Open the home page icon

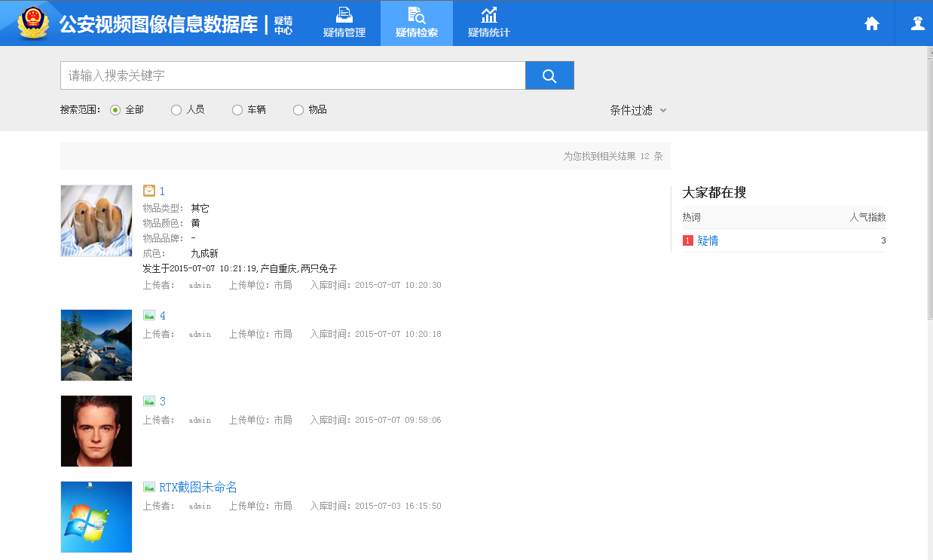pyautogui.click(x=872, y=23)
